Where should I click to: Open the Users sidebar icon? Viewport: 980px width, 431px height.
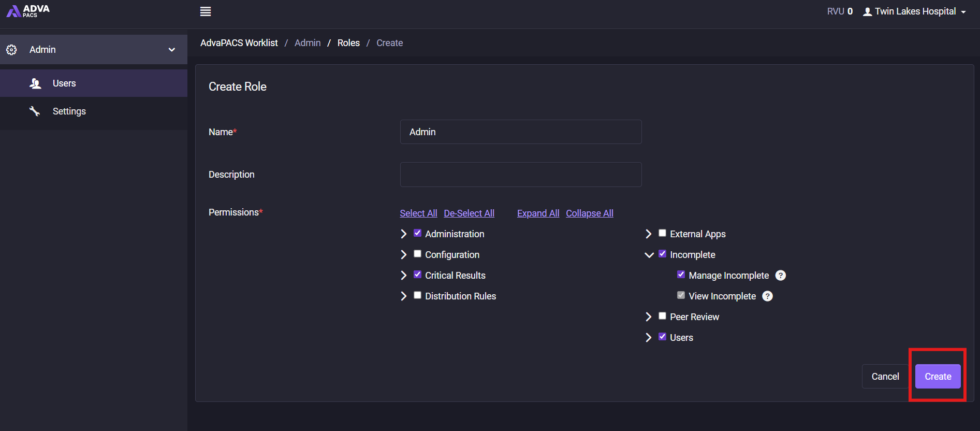35,83
